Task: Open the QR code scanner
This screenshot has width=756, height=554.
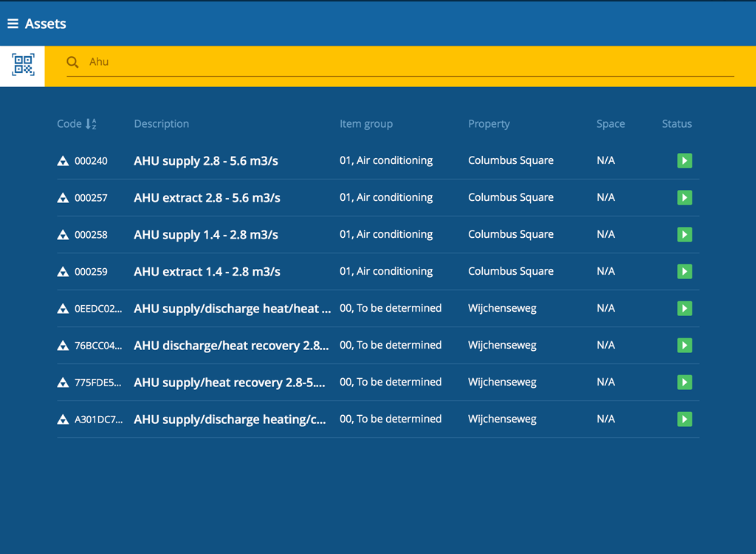Action: point(22,65)
